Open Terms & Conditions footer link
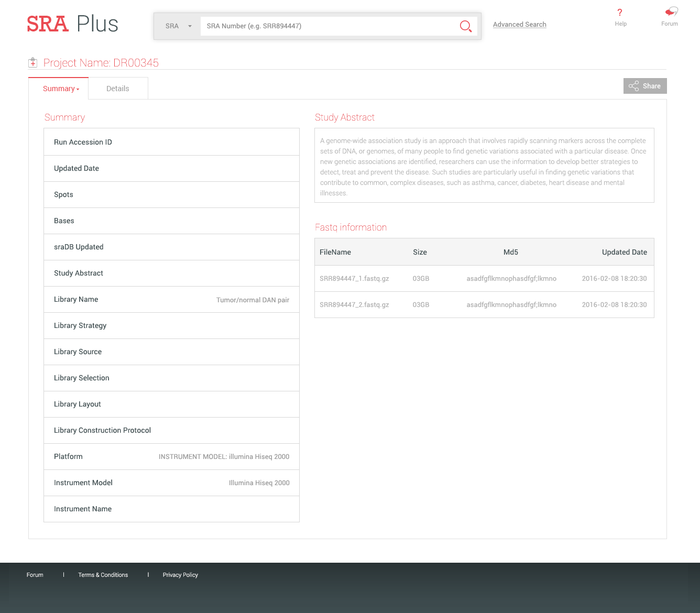The height and width of the screenshot is (613, 700). click(103, 575)
